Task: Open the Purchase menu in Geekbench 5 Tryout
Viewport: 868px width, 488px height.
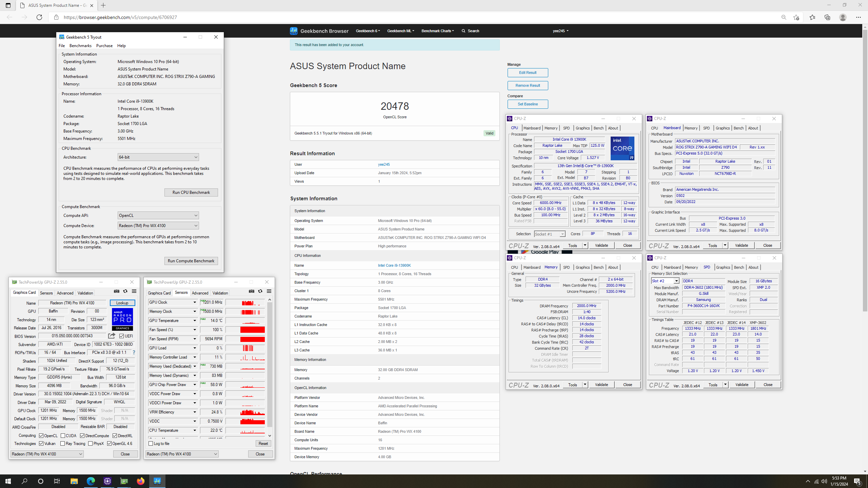Action: pyautogui.click(x=104, y=46)
